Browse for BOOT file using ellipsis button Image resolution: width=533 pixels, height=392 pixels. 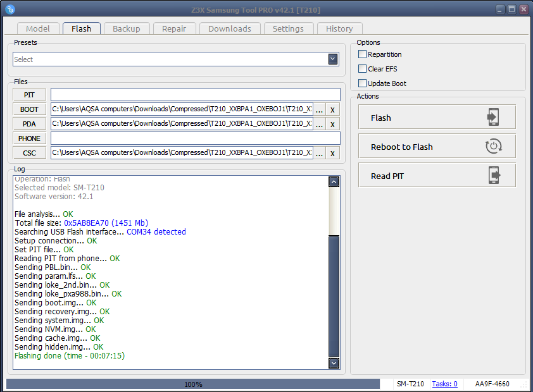[319, 109]
